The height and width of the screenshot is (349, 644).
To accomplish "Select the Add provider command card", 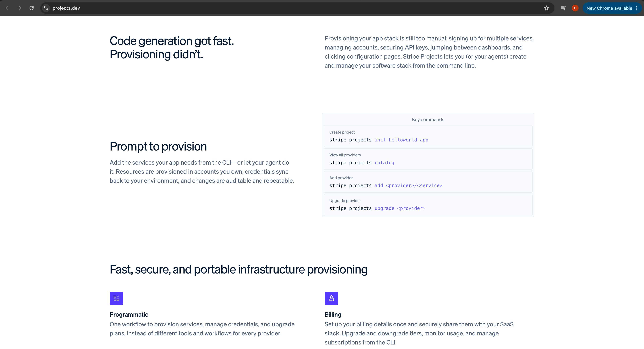I will [428, 182].
